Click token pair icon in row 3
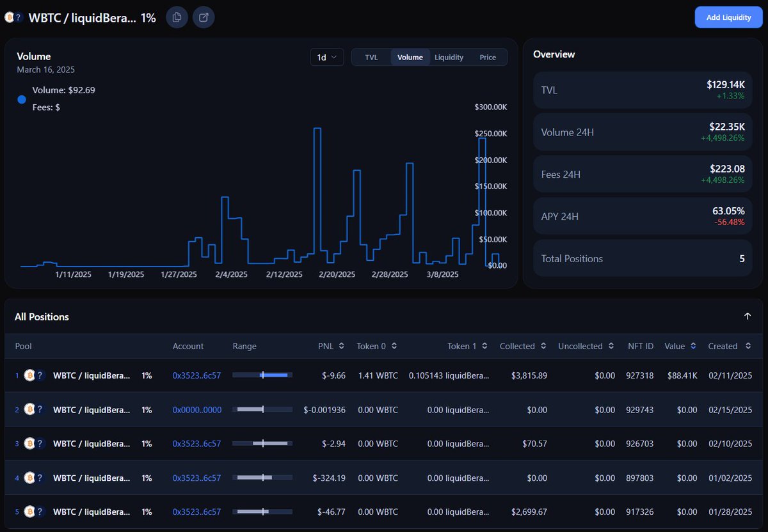The width and height of the screenshot is (768, 532). (34, 444)
